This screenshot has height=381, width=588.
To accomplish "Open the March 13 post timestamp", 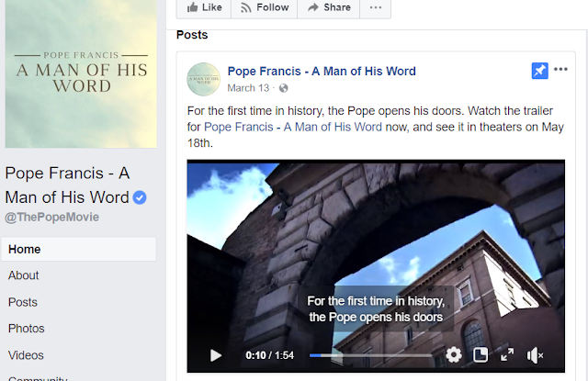I will click(248, 88).
